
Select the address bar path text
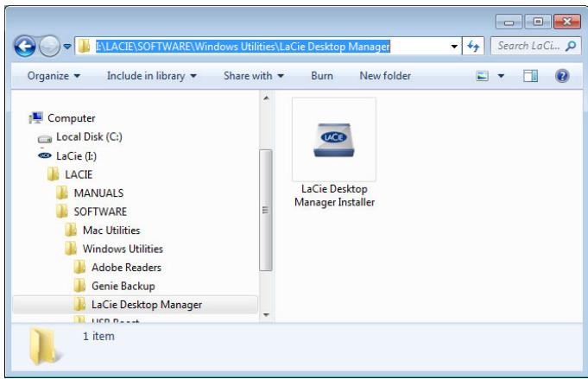click(243, 46)
